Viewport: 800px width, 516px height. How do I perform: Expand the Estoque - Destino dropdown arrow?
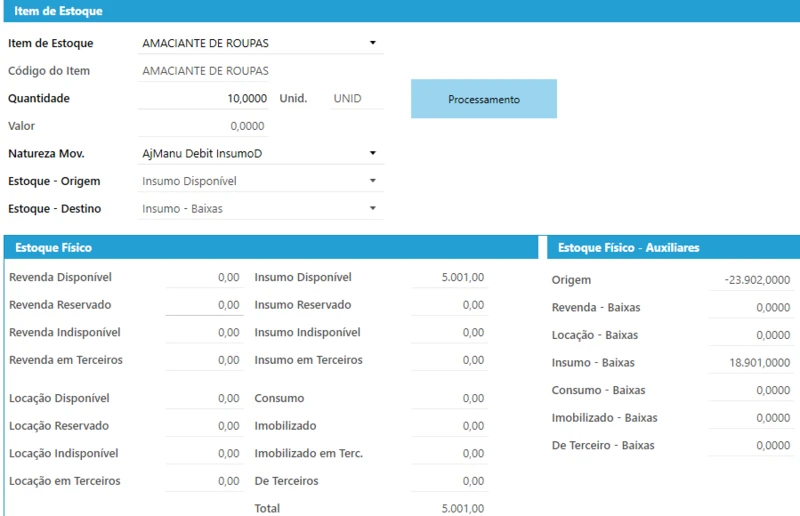pyautogui.click(x=373, y=208)
